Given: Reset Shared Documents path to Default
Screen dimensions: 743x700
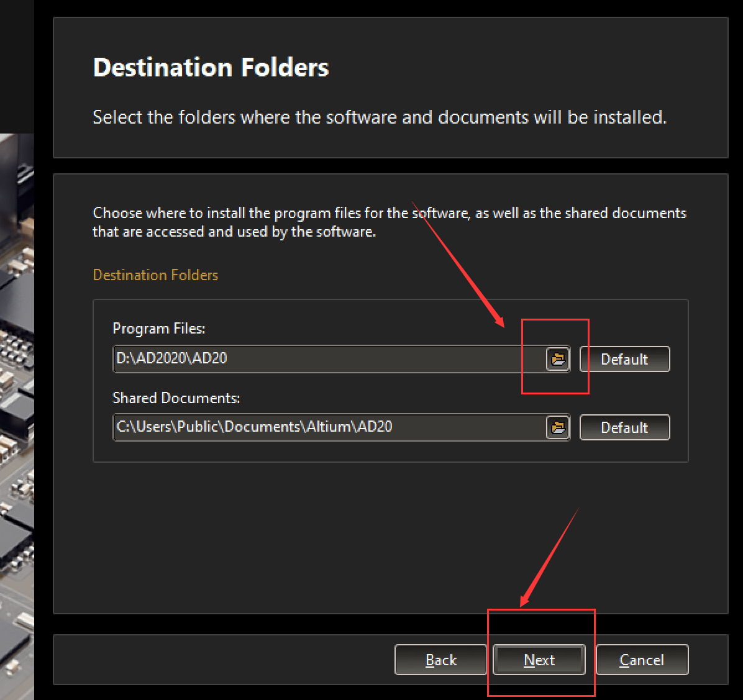Looking at the screenshot, I should [624, 427].
